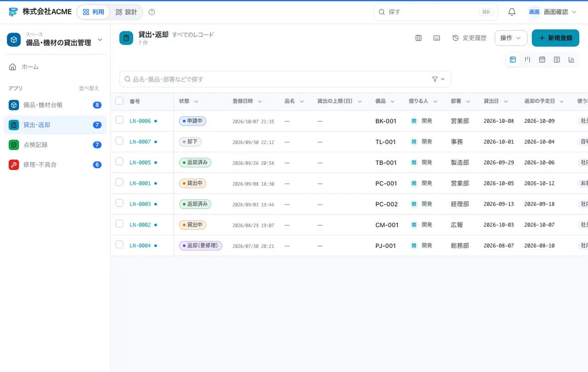Click the help question mark icon
588x372 pixels.
pyautogui.click(x=152, y=12)
